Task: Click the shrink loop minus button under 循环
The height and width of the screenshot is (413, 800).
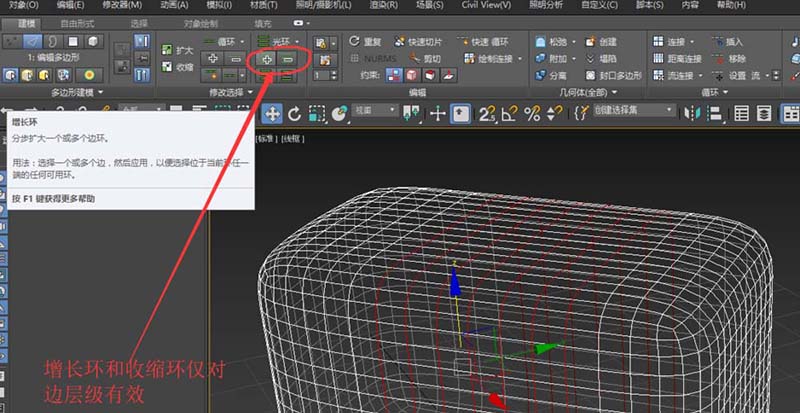Action: click(x=235, y=59)
